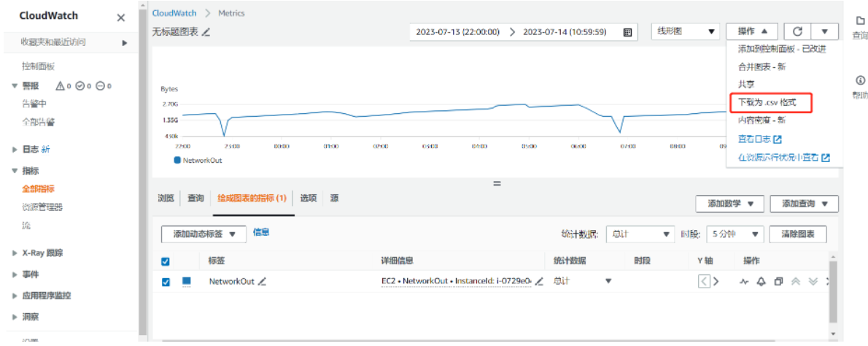868x346 pixels.
Task: Expand the 洞察 sidebar section
Action: tap(15, 318)
